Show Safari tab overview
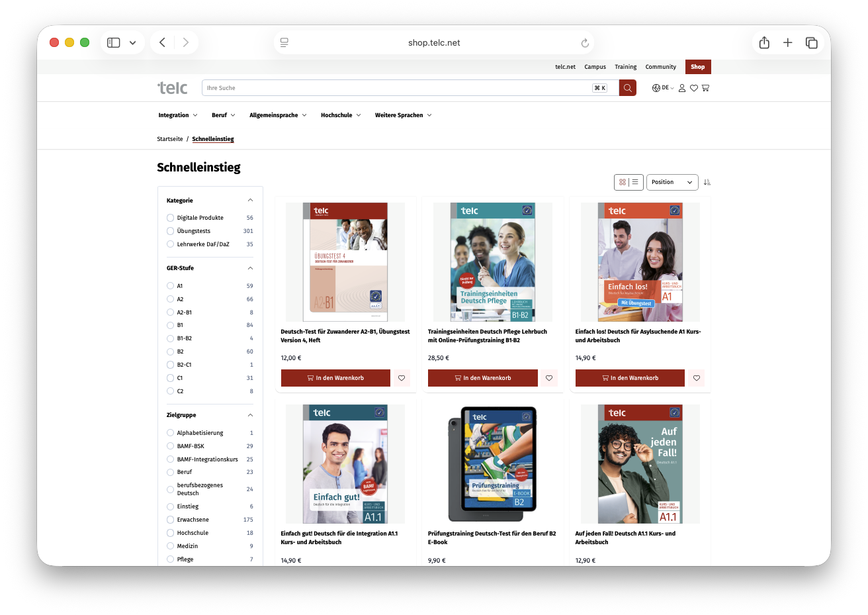 tap(812, 42)
